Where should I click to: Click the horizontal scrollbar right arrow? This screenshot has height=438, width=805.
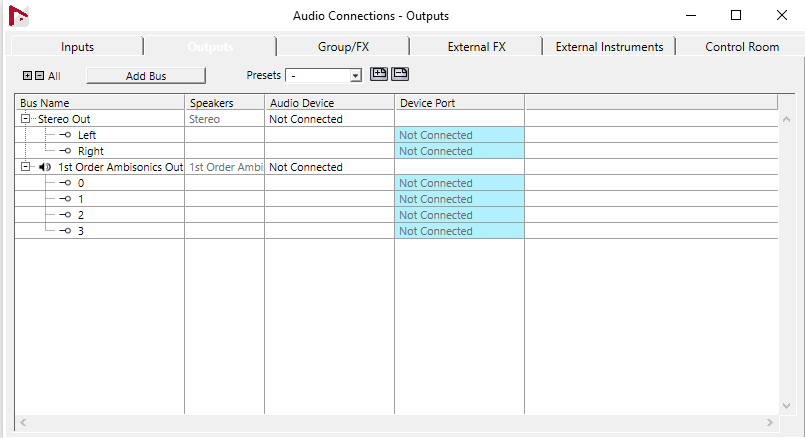[770, 423]
